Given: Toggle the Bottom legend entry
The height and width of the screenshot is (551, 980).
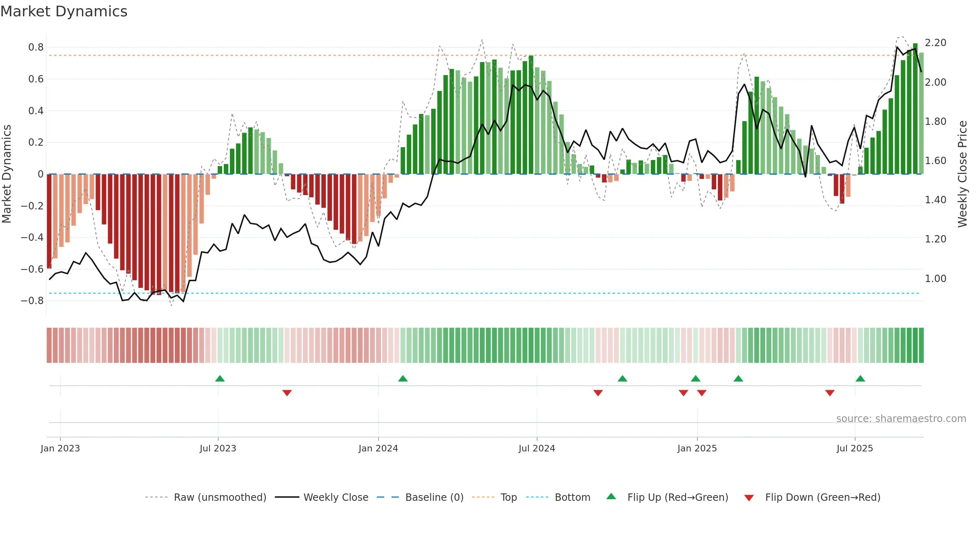Looking at the screenshot, I should (558, 497).
